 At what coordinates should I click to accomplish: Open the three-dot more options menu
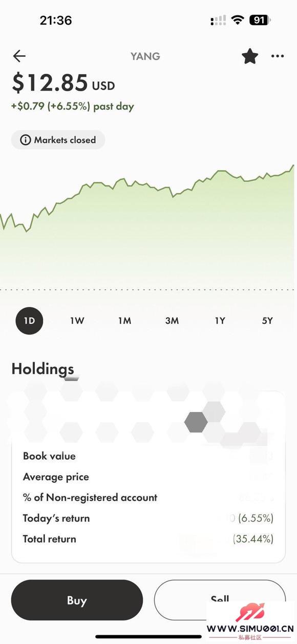tap(278, 56)
